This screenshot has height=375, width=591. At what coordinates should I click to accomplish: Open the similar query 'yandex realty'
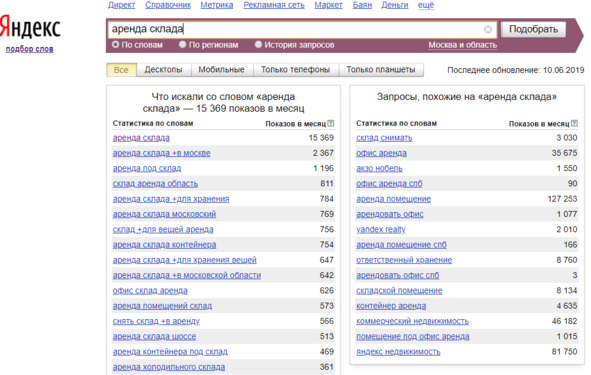click(x=381, y=230)
